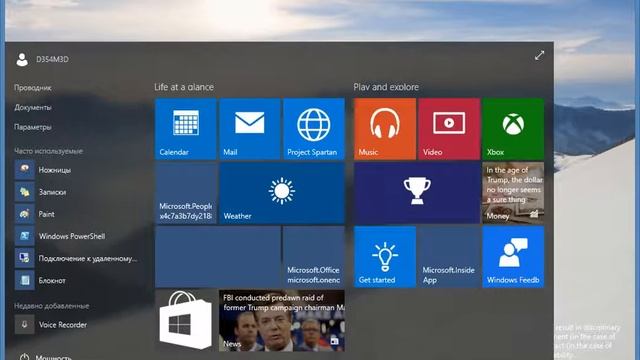Launch Записки sticky notes icon
The width and height of the screenshot is (640, 360).
(24, 192)
